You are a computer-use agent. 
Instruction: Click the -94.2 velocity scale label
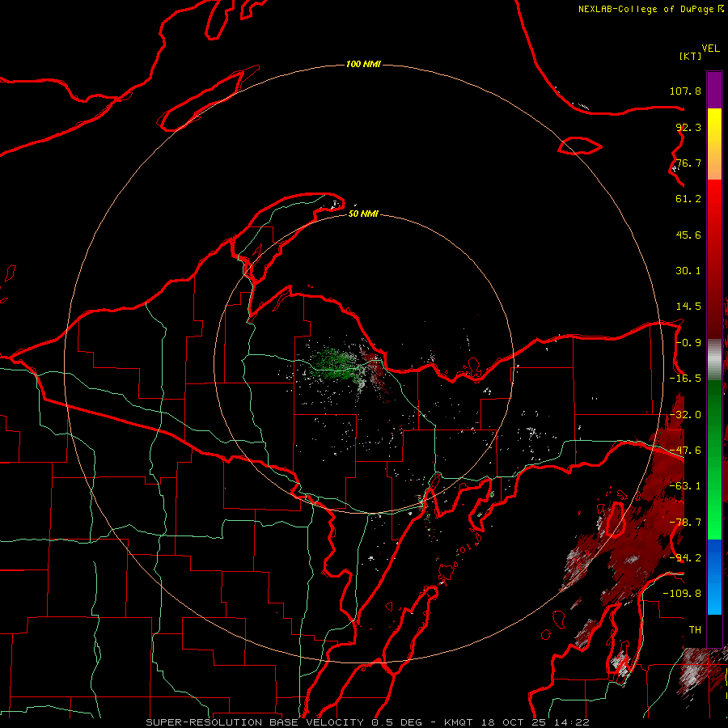(685, 557)
